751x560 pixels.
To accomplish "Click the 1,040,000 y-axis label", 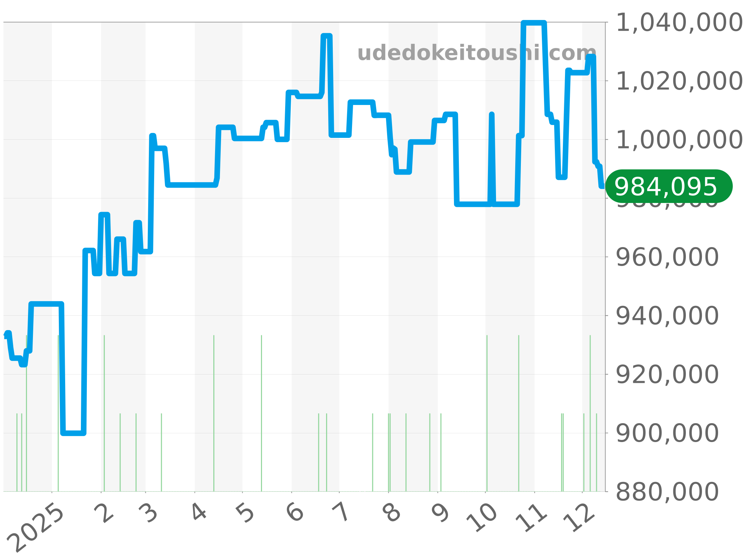I will coord(679,23).
